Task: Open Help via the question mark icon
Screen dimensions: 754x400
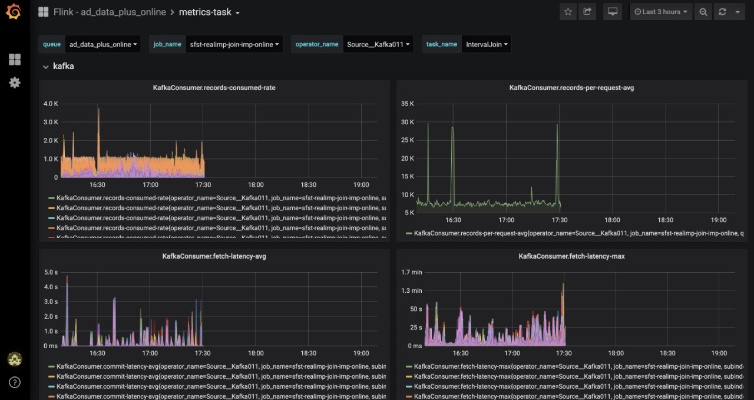Action: click(x=14, y=382)
